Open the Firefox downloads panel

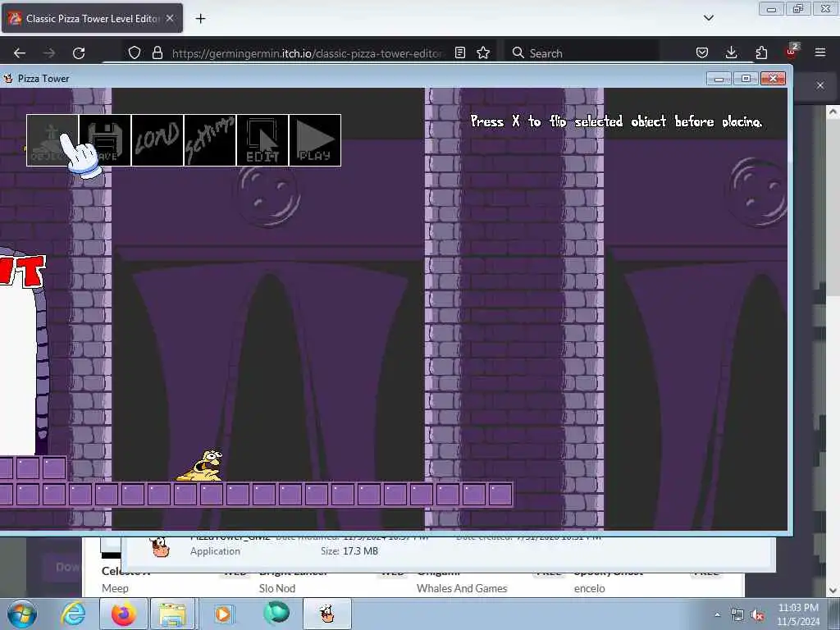[x=731, y=52]
